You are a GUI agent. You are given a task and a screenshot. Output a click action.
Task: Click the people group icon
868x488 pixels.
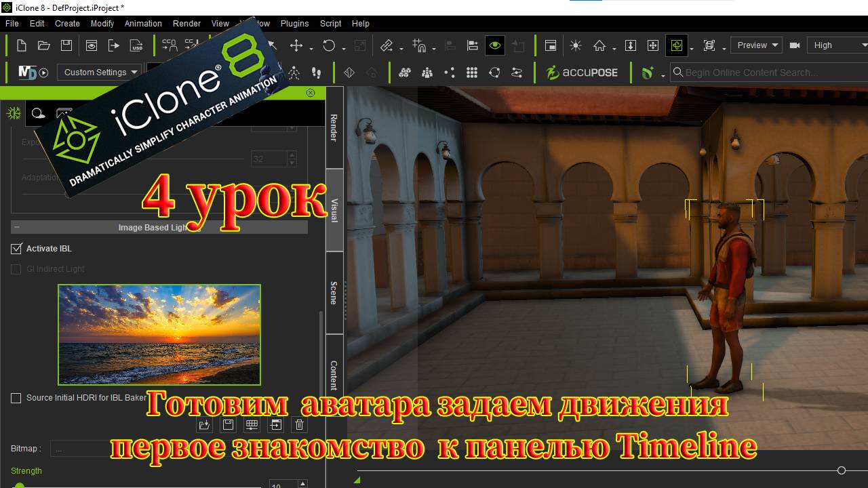(427, 72)
